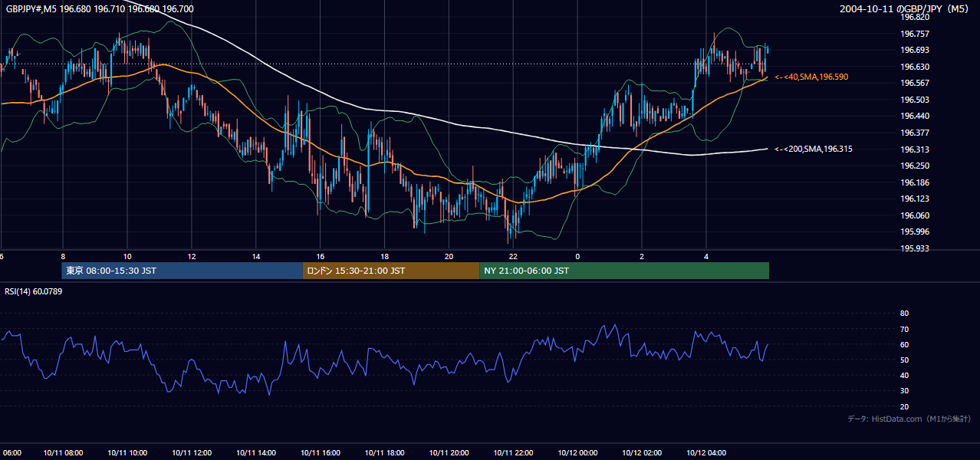Click the 200 SMA 196.315 label
Screen dimensions: 980x460
pyautogui.click(x=814, y=149)
